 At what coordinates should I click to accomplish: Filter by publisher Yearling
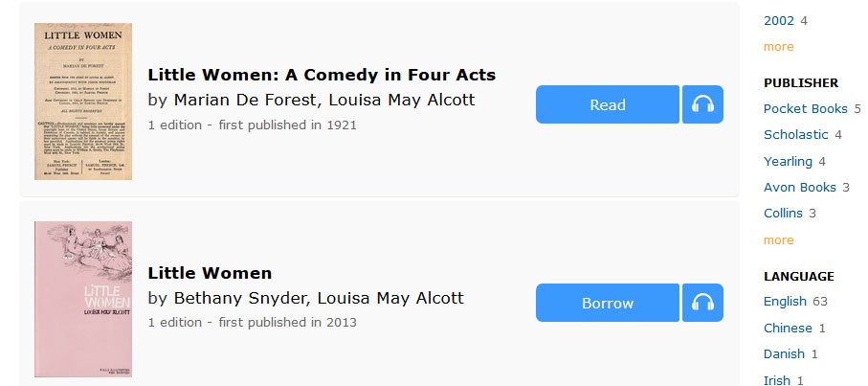tap(788, 161)
